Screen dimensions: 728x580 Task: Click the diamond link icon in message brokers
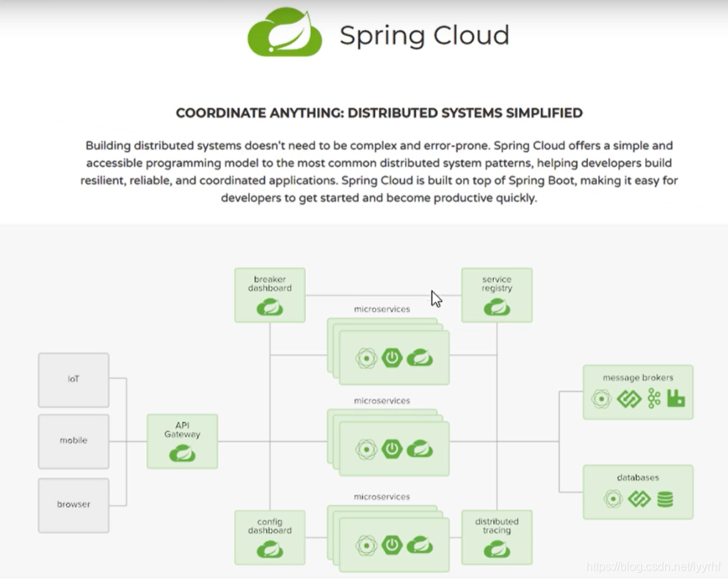point(629,399)
